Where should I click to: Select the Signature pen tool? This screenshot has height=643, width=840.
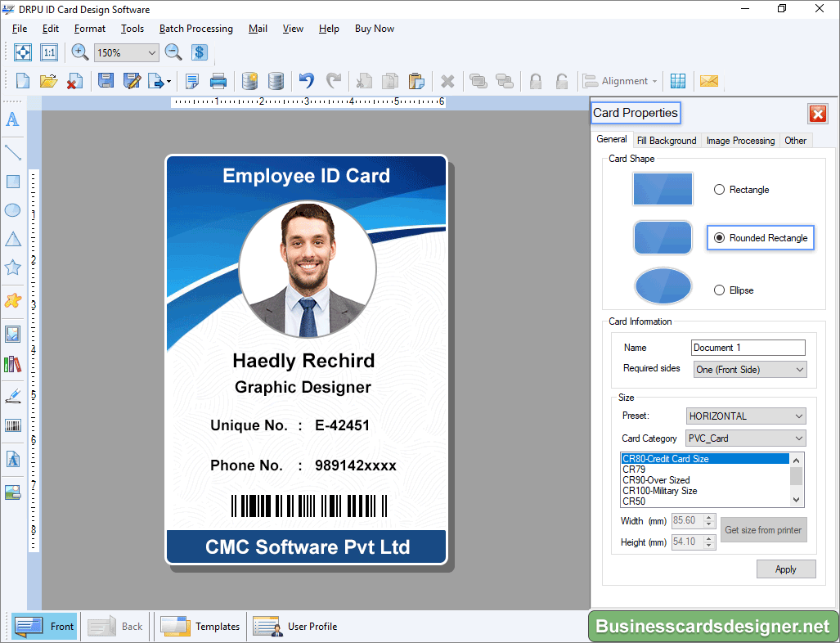[13, 396]
